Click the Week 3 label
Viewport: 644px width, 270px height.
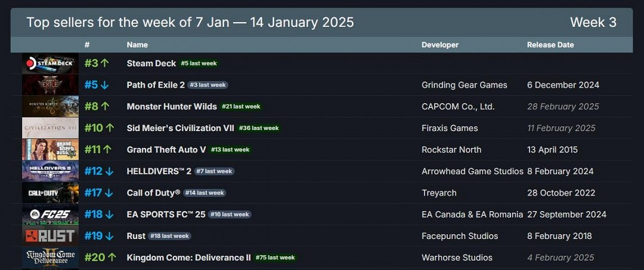(x=593, y=22)
